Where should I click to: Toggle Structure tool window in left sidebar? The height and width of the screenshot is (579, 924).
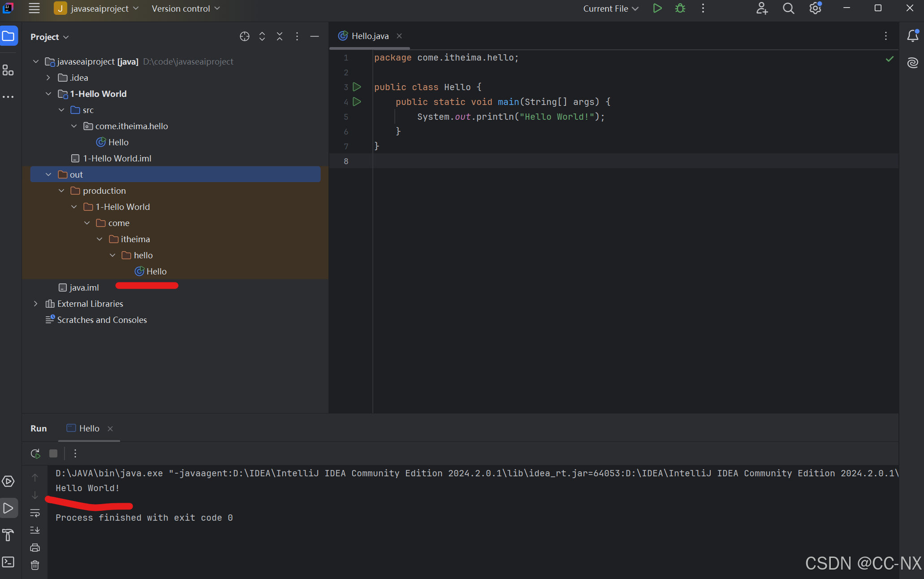(x=9, y=70)
